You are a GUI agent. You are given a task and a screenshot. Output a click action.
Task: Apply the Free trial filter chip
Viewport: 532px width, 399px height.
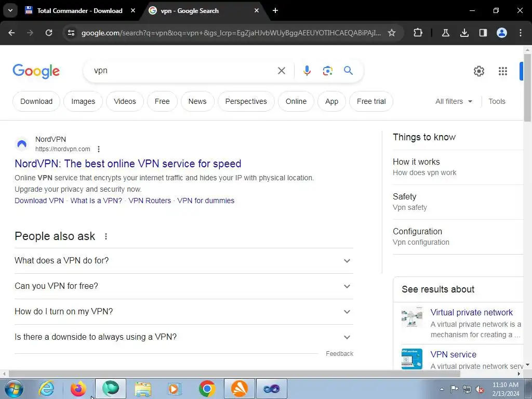371,101
